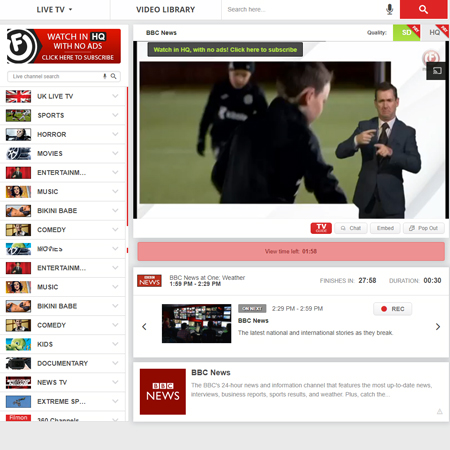The height and width of the screenshot is (450, 450).
Task: Click the View time left red bar
Action: pos(291,251)
